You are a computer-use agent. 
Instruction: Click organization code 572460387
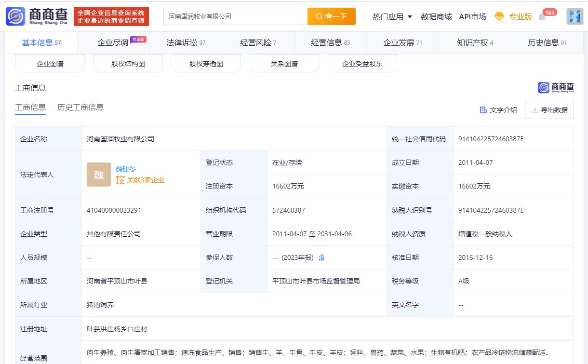[289, 210]
